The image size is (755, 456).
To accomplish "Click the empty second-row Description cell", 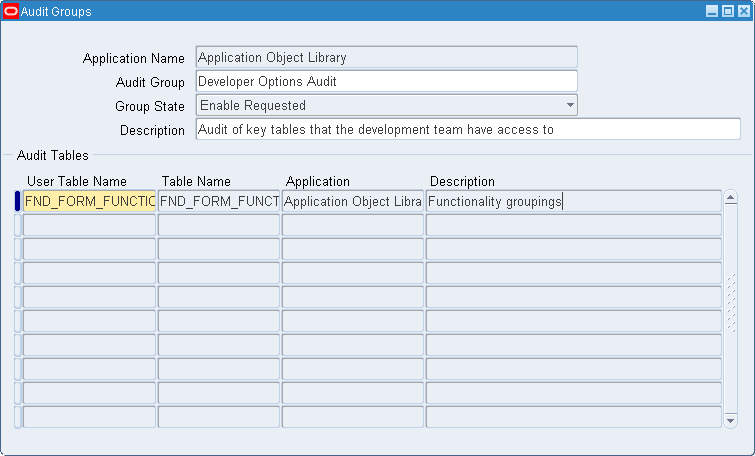I will pos(574,225).
